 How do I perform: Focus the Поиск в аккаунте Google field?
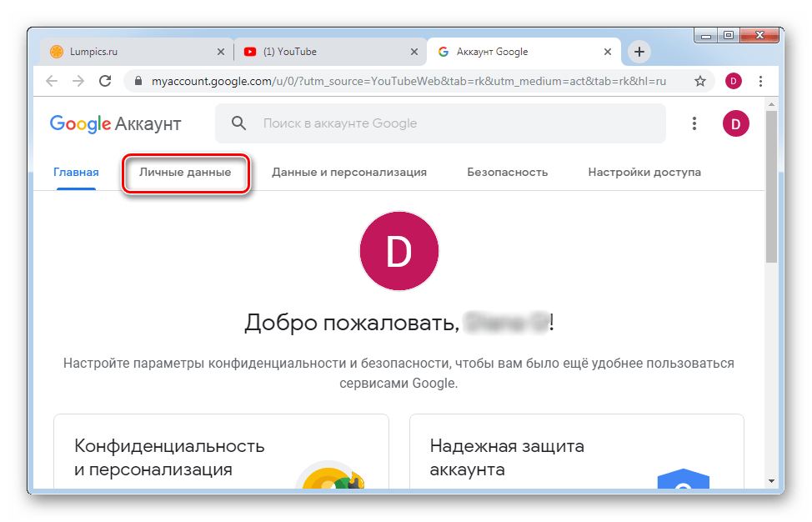coord(440,123)
